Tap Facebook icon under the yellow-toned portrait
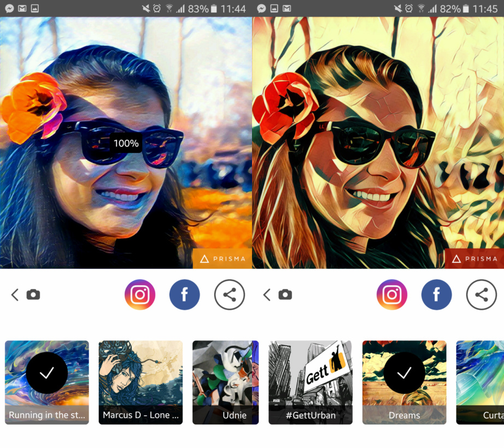 pos(437,295)
